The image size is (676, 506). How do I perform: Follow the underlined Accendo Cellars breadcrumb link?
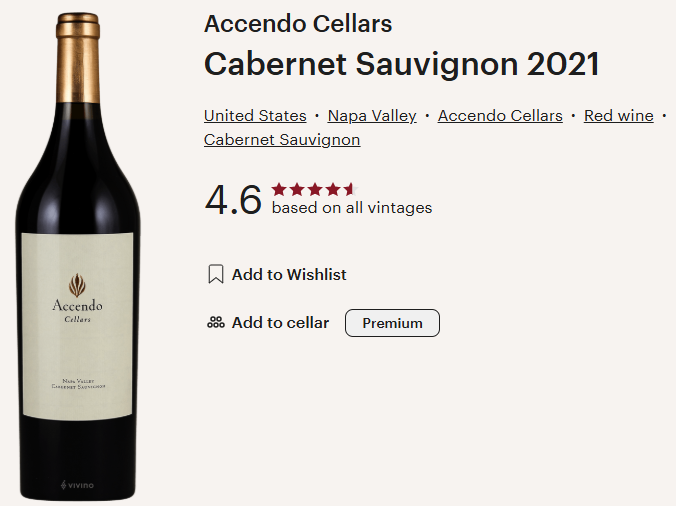tap(500, 116)
